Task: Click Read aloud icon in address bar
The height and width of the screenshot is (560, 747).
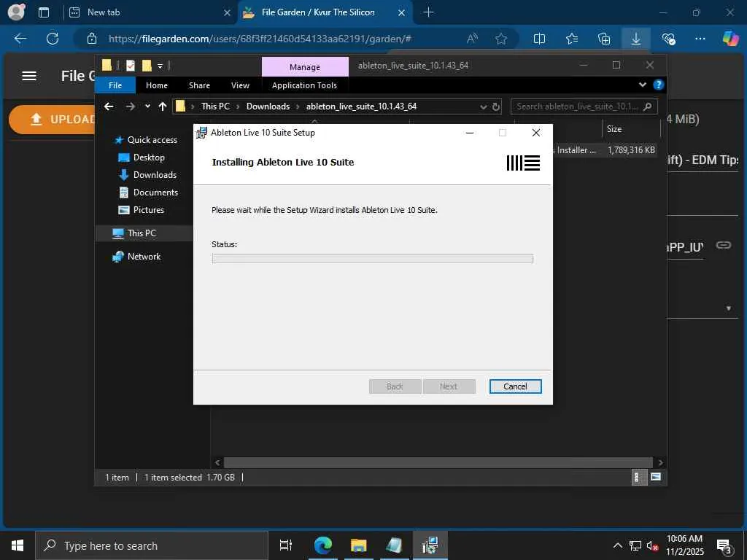Action: click(472, 39)
